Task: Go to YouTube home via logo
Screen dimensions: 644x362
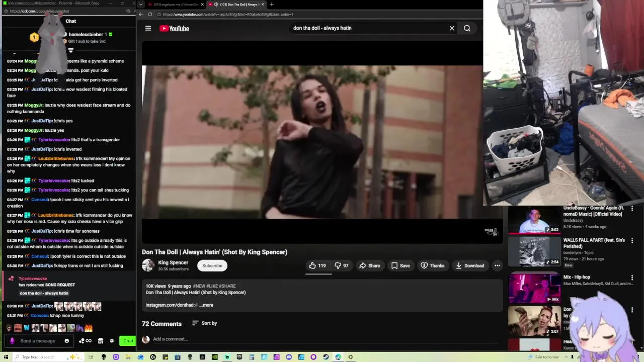Action: [x=174, y=29]
